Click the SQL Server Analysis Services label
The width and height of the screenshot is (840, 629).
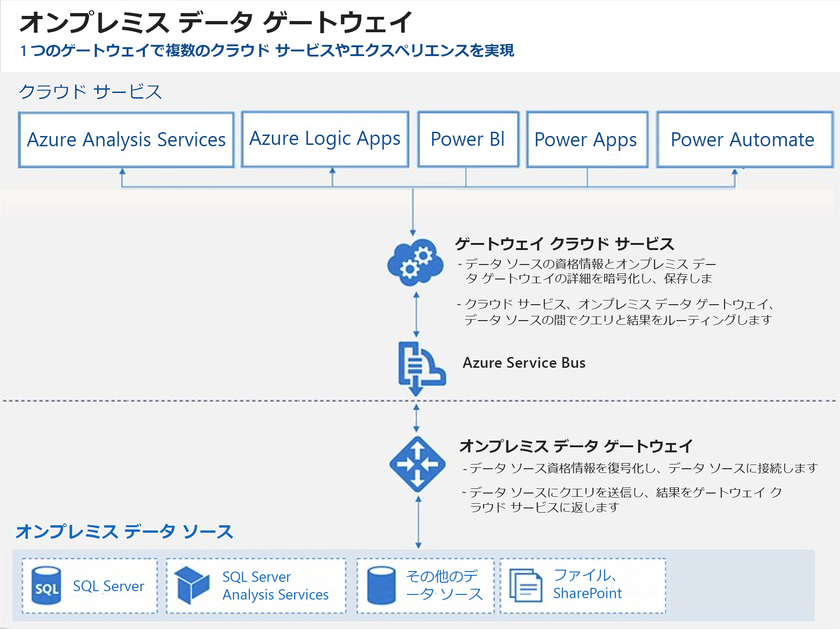pyautogui.click(x=276, y=586)
